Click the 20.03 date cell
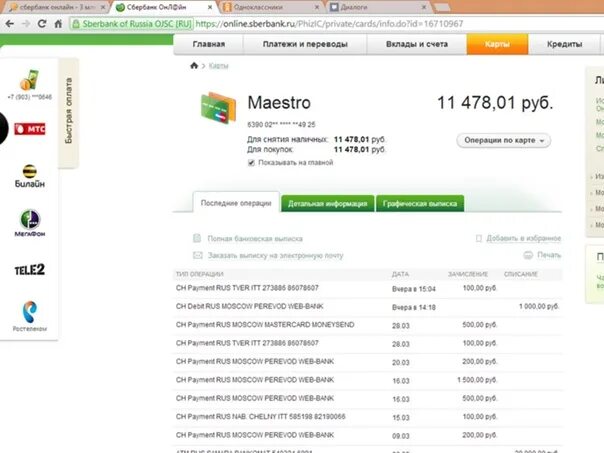Screen dimensions: 604x453 point(401,362)
